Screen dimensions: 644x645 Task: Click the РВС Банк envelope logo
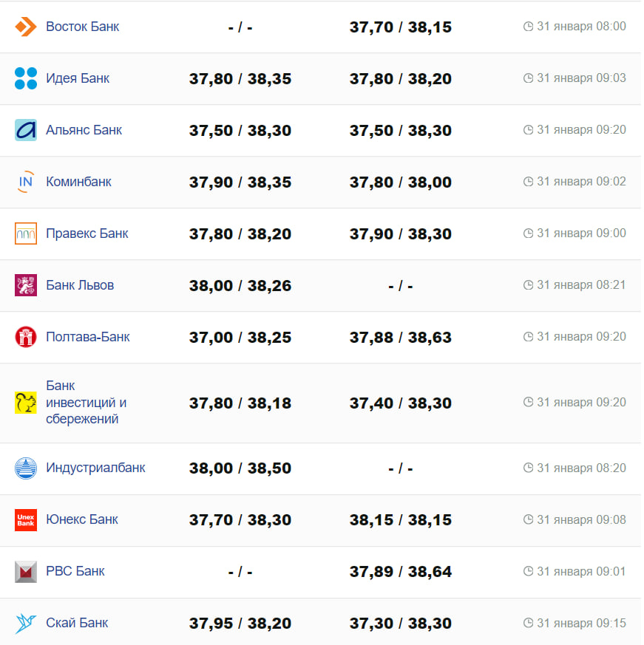(26, 572)
